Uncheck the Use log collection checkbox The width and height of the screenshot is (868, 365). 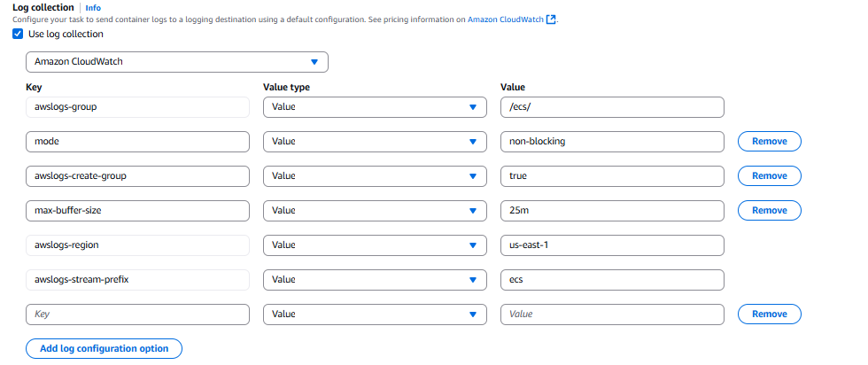(x=19, y=35)
